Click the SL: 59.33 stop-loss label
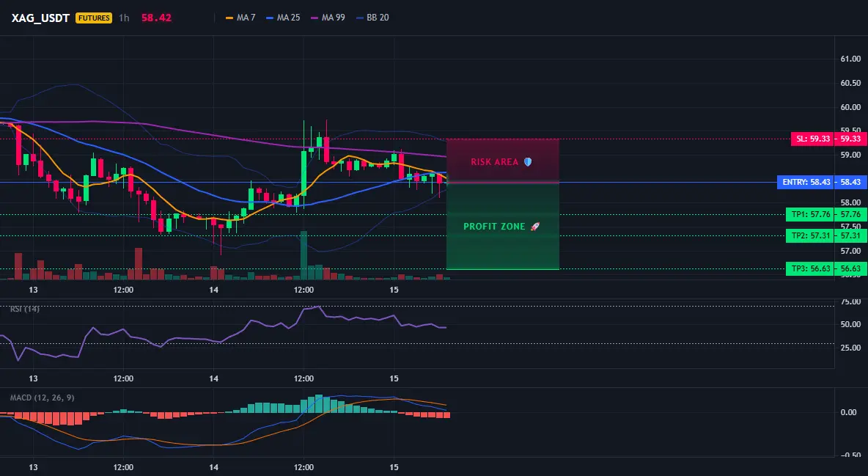Viewport: 868px width, 476px height. pyautogui.click(x=812, y=139)
